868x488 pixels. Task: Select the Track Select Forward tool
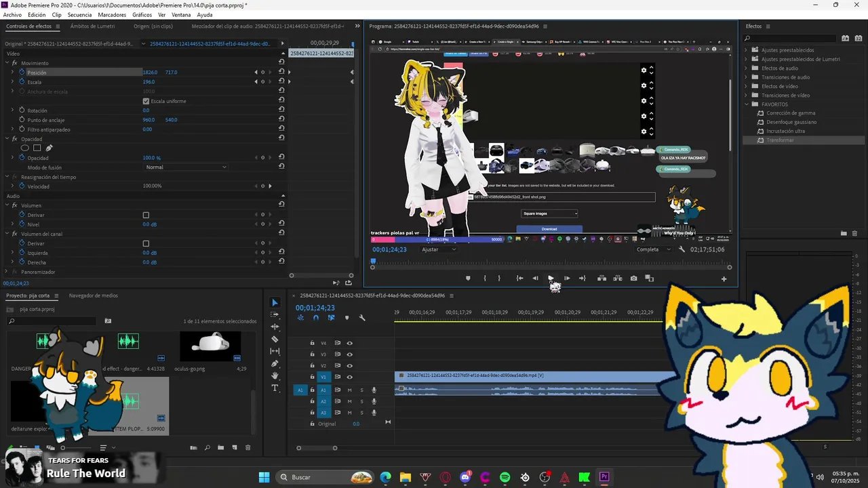click(x=275, y=314)
